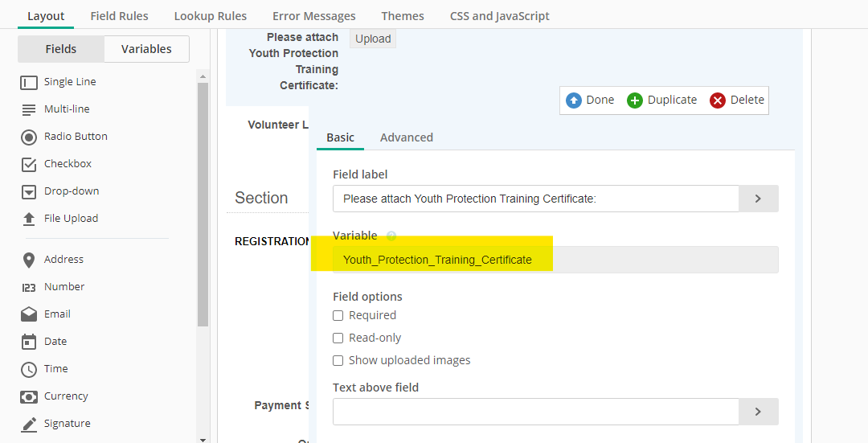Click the variable help question icon

click(x=391, y=236)
